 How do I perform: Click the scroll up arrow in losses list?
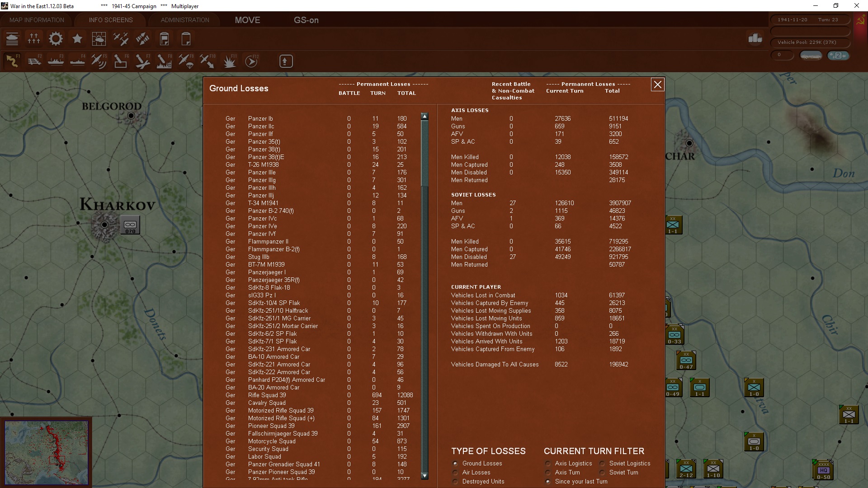(x=425, y=117)
